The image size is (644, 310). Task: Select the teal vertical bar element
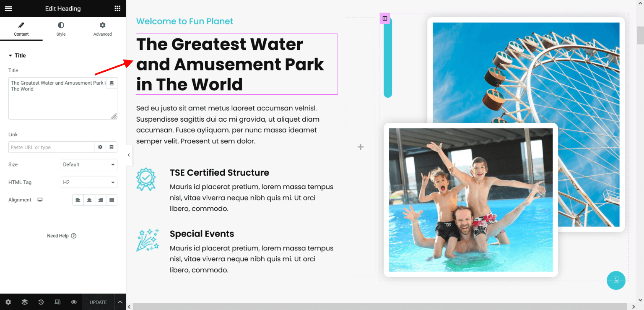pos(388,57)
